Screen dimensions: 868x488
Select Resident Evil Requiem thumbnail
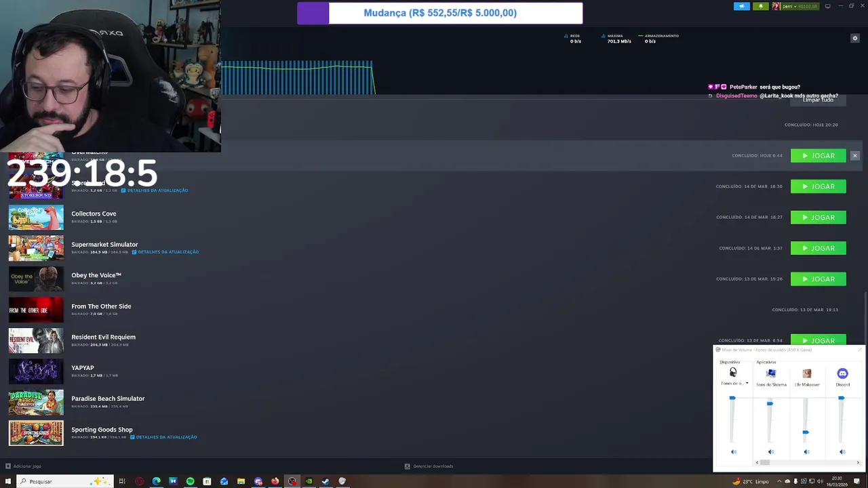tap(36, 341)
